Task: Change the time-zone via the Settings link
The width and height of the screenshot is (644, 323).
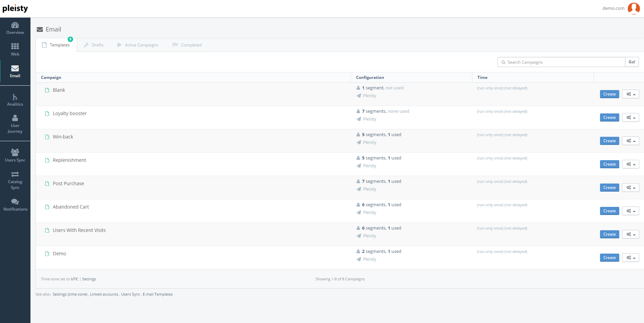Action: 89,279
